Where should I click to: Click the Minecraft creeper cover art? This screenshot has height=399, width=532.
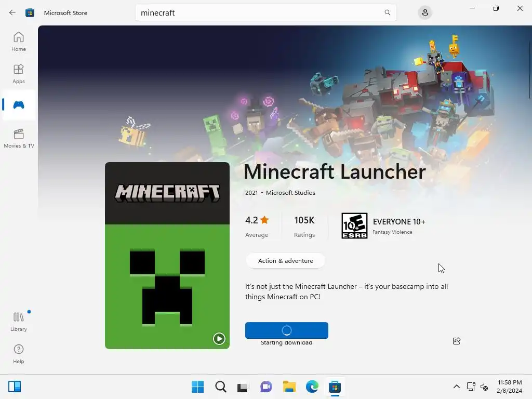click(x=167, y=256)
